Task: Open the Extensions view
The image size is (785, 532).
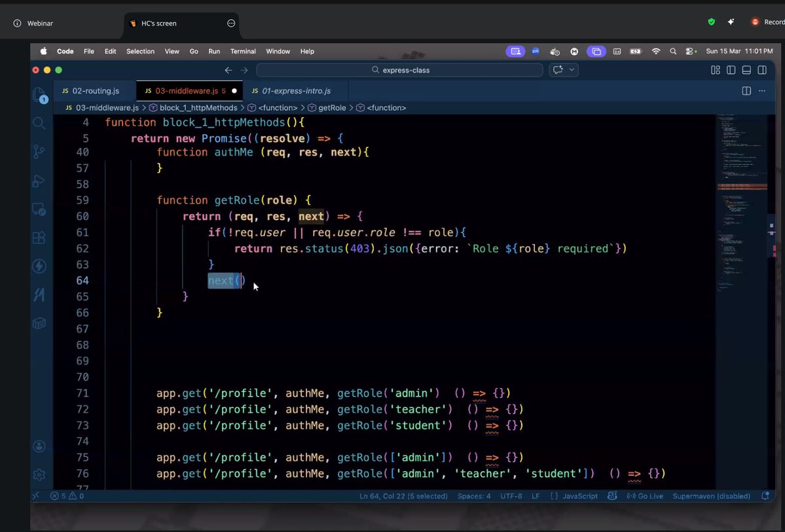Action: [39, 238]
